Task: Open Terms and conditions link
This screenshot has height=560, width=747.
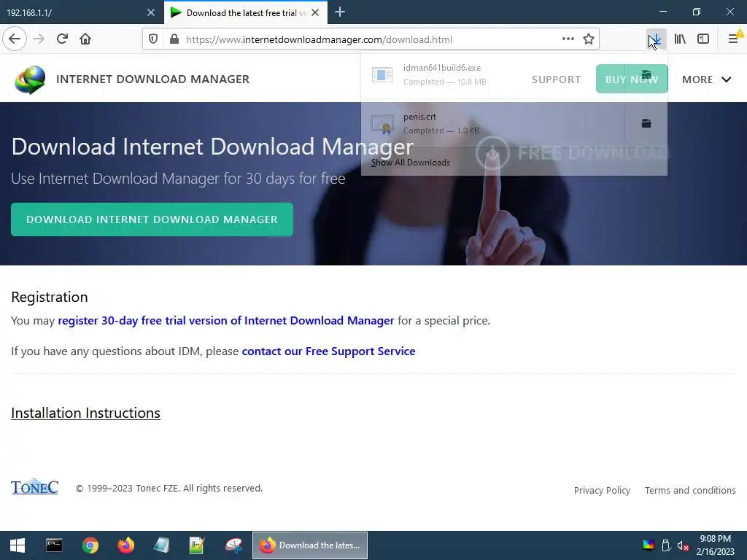Action: click(x=690, y=491)
